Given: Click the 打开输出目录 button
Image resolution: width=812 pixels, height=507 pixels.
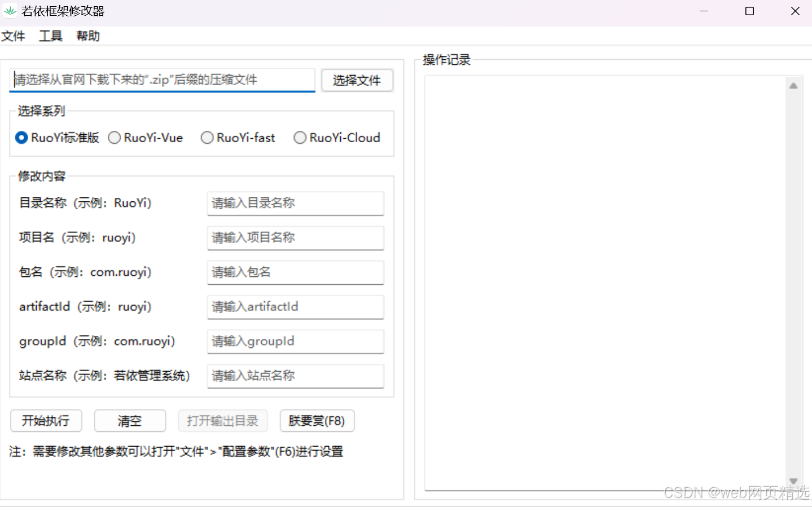Looking at the screenshot, I should tap(223, 421).
